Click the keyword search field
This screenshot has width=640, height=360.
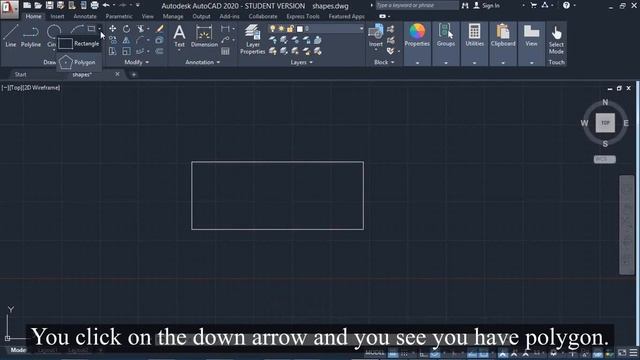pos(417,5)
